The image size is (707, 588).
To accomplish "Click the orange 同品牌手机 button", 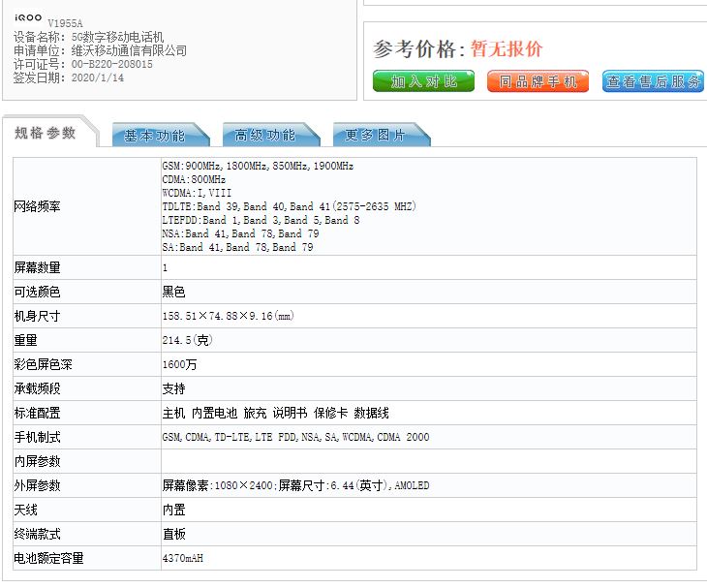I will 538,81.
